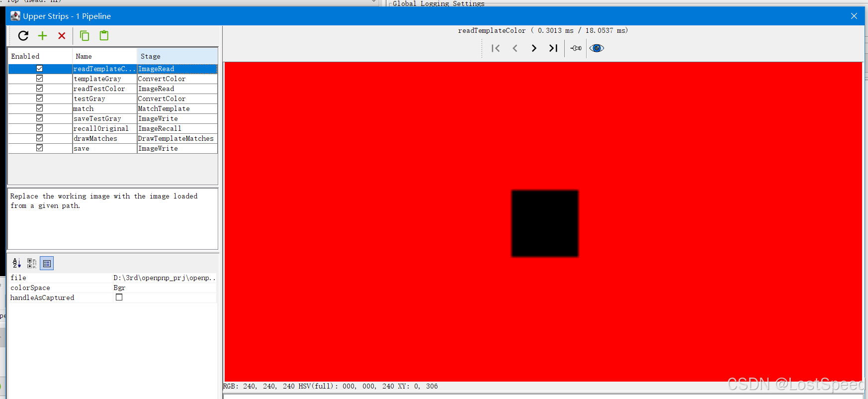Show properties categorized icon
The width and height of the screenshot is (868, 399).
tap(32, 263)
